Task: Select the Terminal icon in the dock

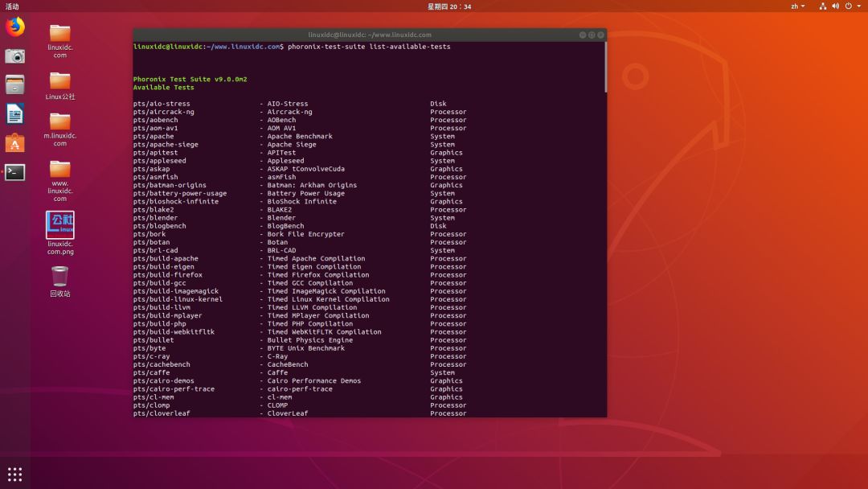Action: click(x=15, y=172)
